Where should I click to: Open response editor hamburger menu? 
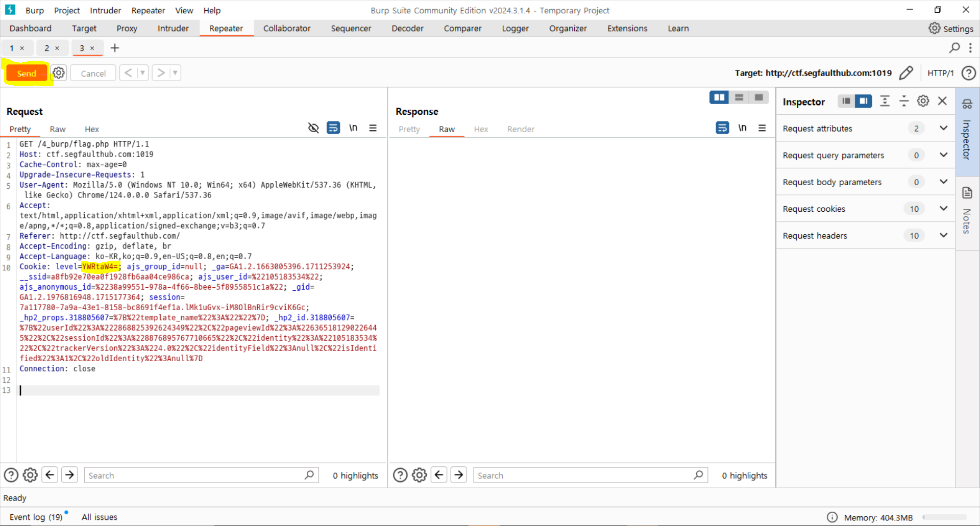[762, 128]
